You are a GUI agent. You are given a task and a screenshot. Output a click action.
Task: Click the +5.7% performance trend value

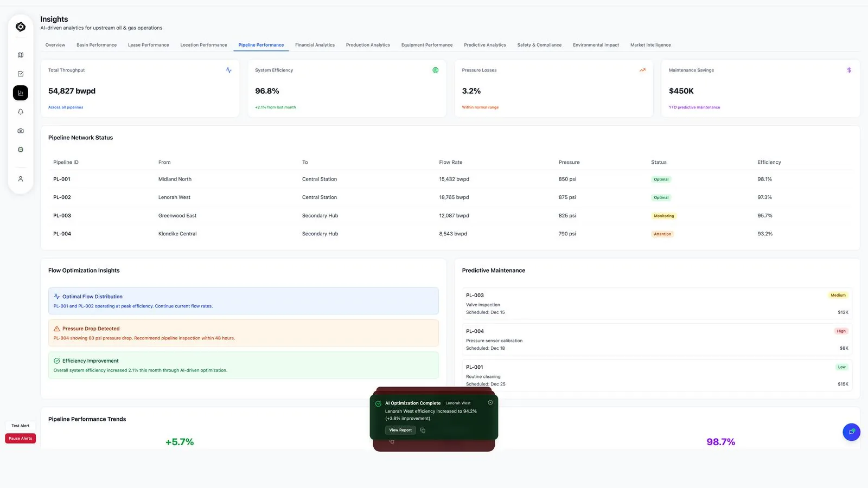coord(180,442)
